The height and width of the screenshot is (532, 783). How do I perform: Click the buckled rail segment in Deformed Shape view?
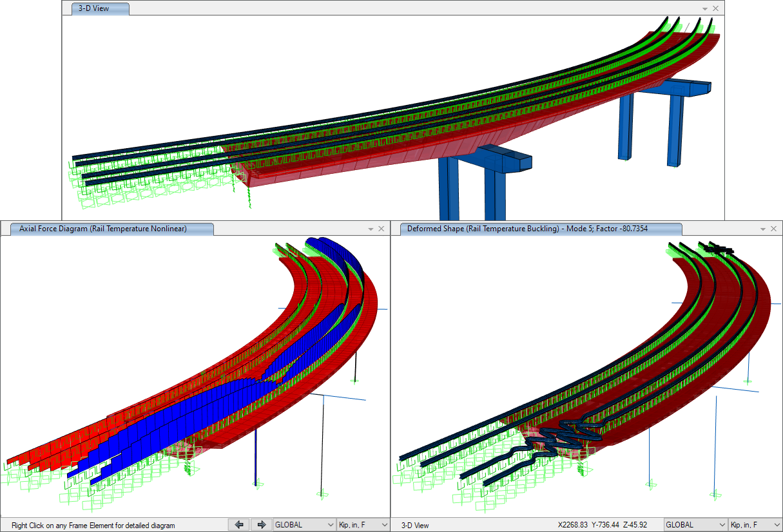[567, 432]
